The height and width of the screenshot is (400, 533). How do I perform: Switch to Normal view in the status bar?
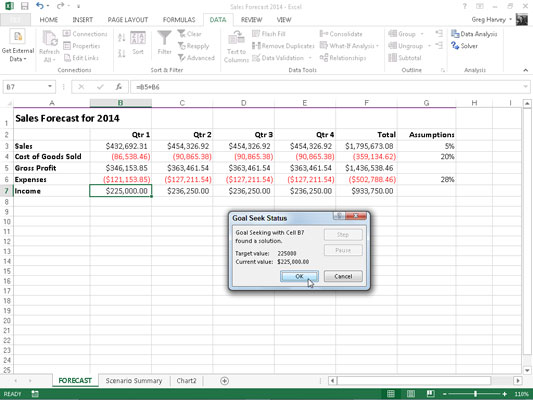[391, 394]
